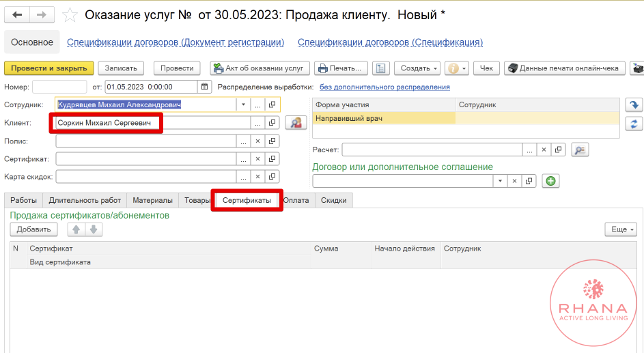Image resolution: width=644 pixels, height=353 pixels.
Task: Select the Сертификаты tab
Action: point(247,200)
